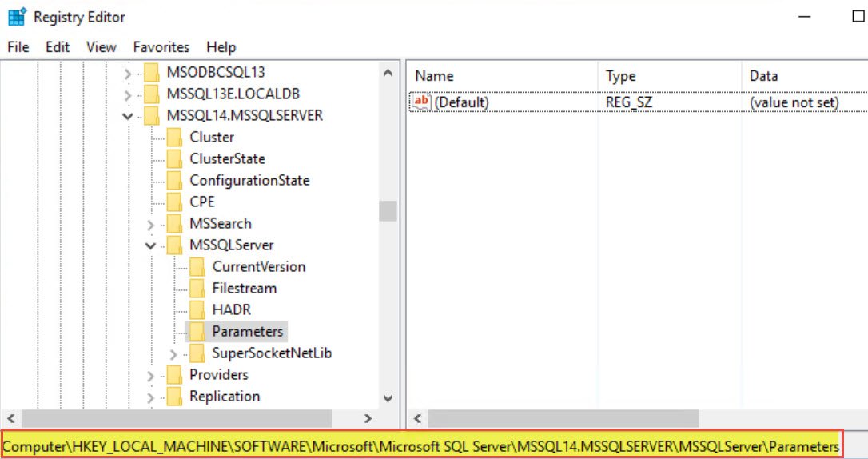Screen dimensions: 868x459
Task: Click the ClusterState folder icon
Action: tap(174, 158)
